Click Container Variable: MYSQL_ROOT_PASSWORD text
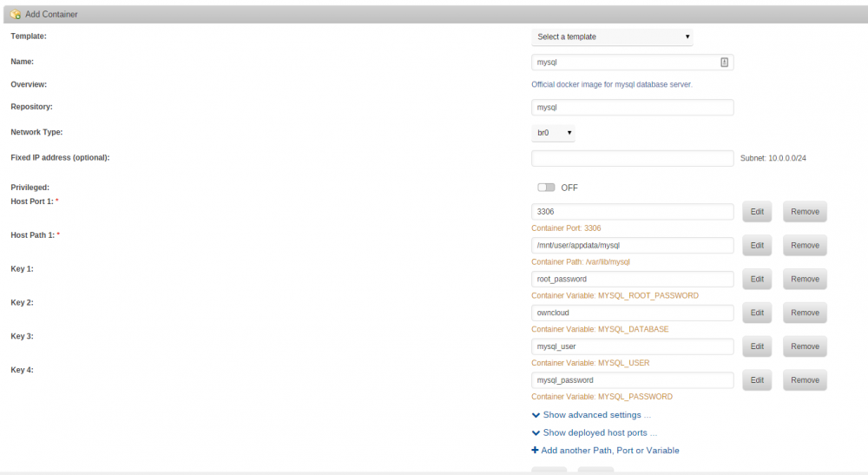Image resolution: width=868 pixels, height=475 pixels. click(615, 295)
